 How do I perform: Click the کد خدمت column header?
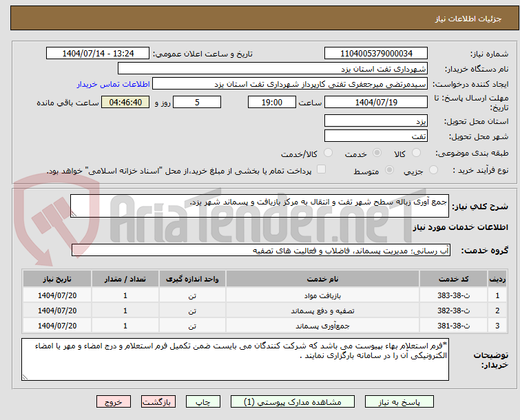click(453, 279)
